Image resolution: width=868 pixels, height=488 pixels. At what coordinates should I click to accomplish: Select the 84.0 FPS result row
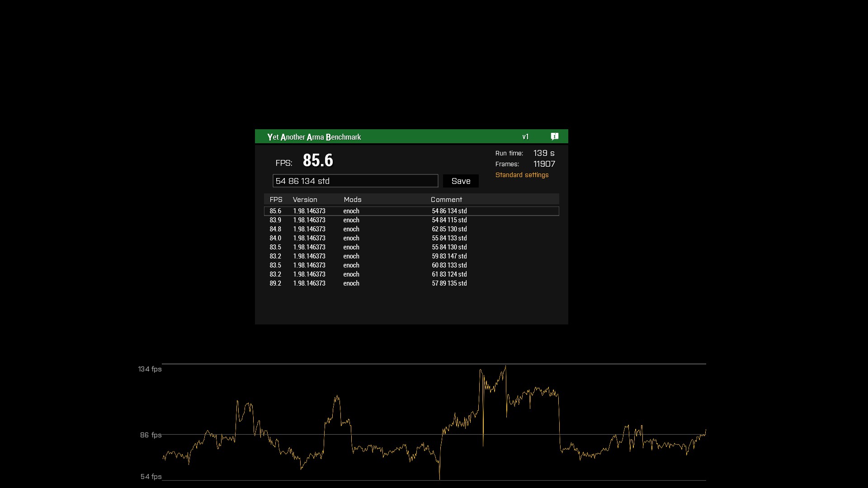[x=411, y=238]
